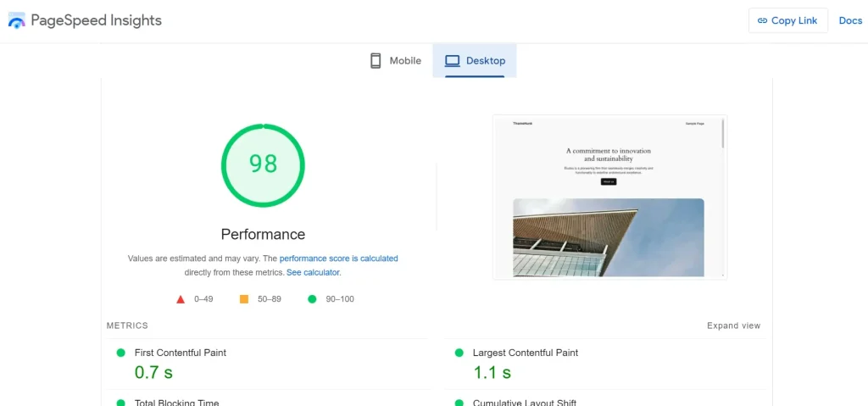The height and width of the screenshot is (406, 868).
Task: Open the Docs link
Action: [850, 20]
